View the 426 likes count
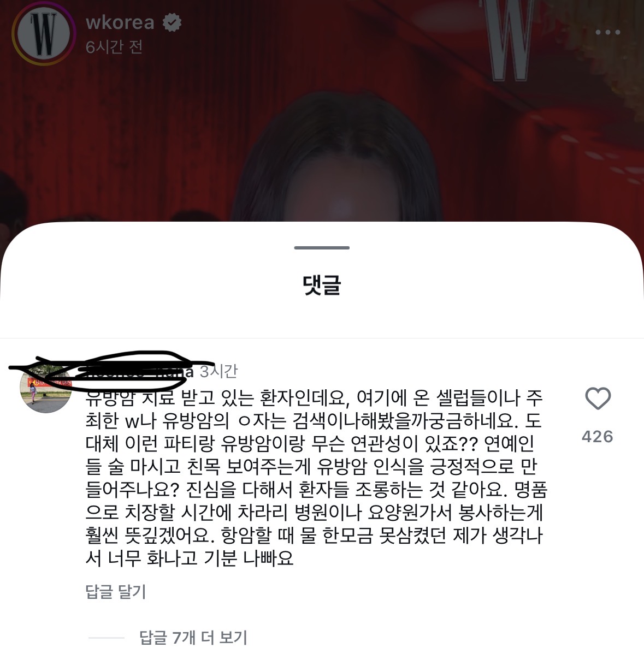 597,436
